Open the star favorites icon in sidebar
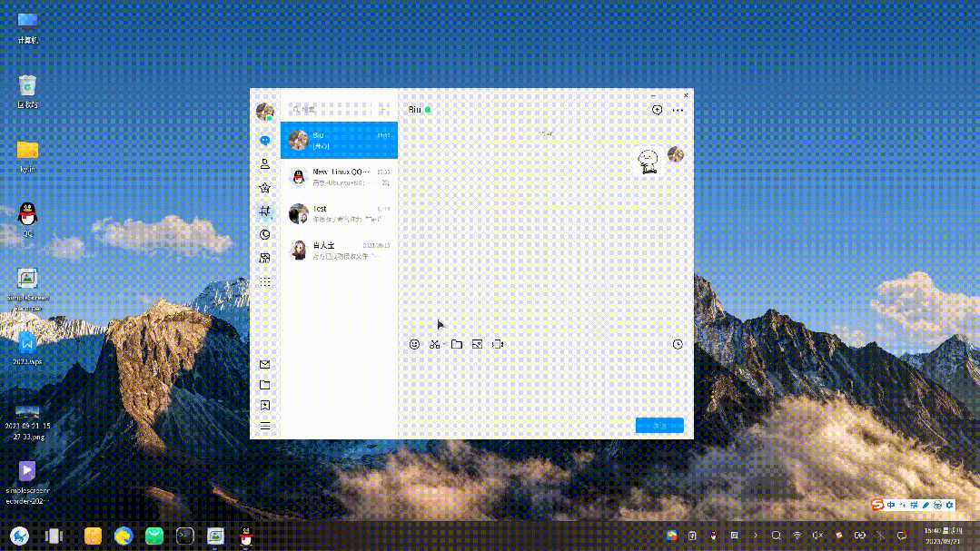This screenshot has height=551, width=980. click(264, 188)
